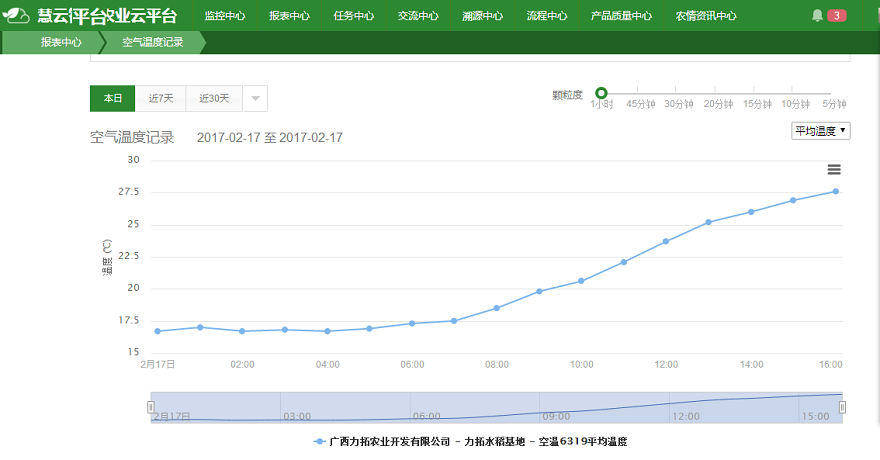Image resolution: width=880 pixels, height=460 pixels.
Task: Click the navigator timeline area near 09:00
Action: pos(556,407)
